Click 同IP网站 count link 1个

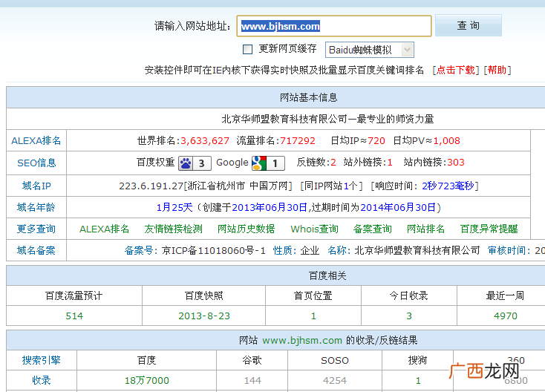coord(350,186)
